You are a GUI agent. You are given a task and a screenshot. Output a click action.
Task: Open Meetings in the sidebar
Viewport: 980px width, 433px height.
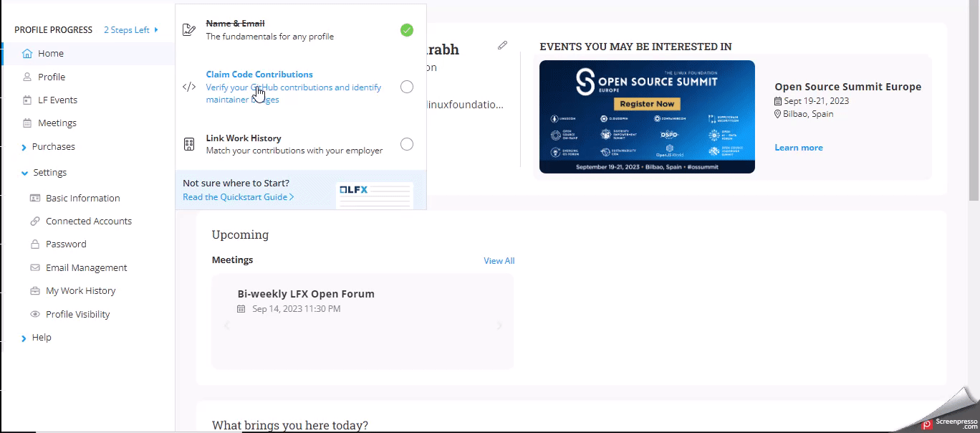[x=57, y=123]
